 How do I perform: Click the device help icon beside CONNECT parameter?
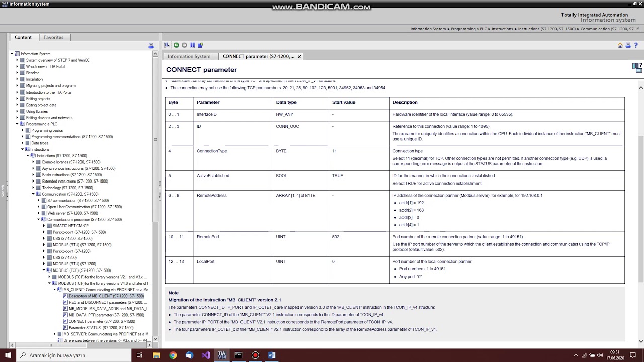pos(637,68)
